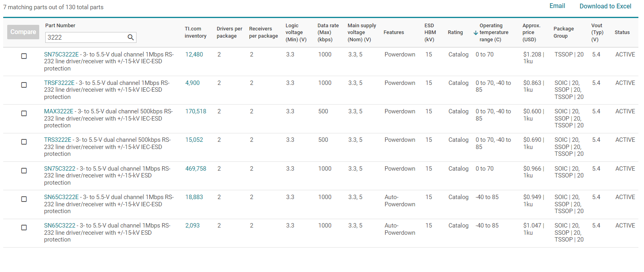Check the SN75C3222E row checkbox
644x272 pixels.
(24, 56)
